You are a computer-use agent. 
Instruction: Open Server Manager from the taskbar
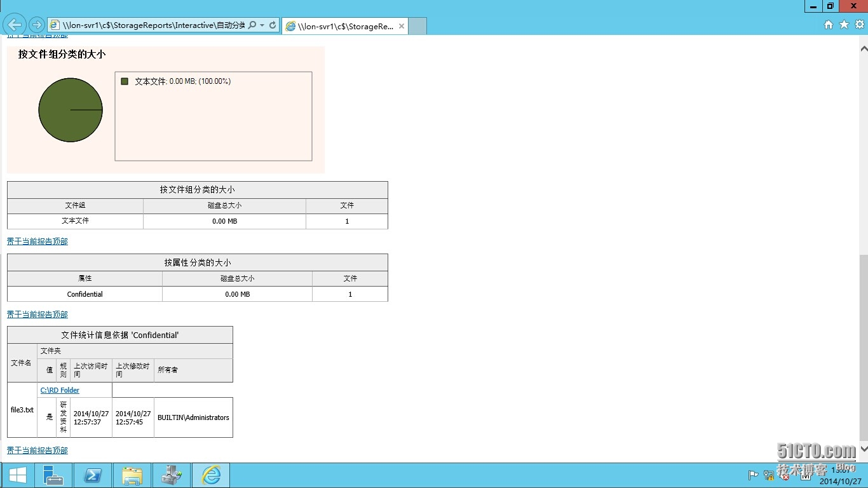(x=53, y=475)
